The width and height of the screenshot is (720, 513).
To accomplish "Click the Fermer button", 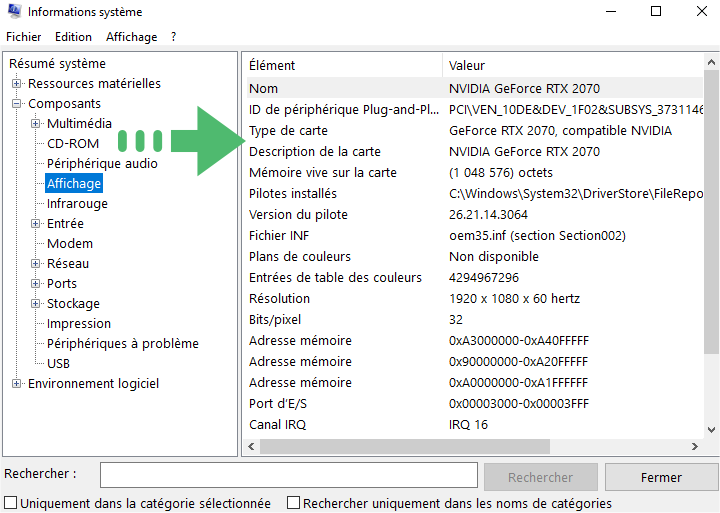I will 661,477.
